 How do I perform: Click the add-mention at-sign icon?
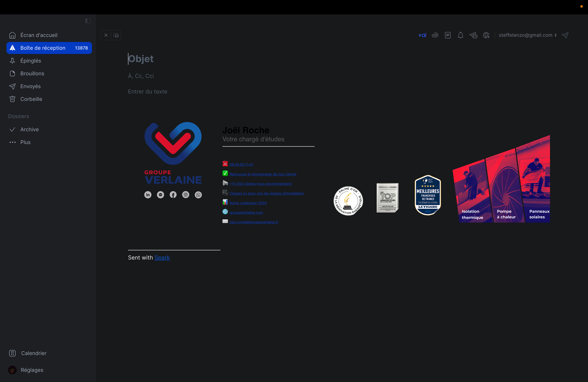point(486,35)
